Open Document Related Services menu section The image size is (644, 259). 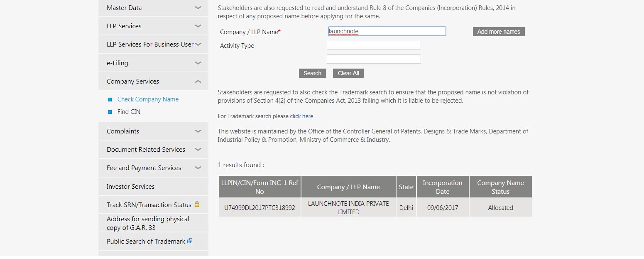[153, 149]
